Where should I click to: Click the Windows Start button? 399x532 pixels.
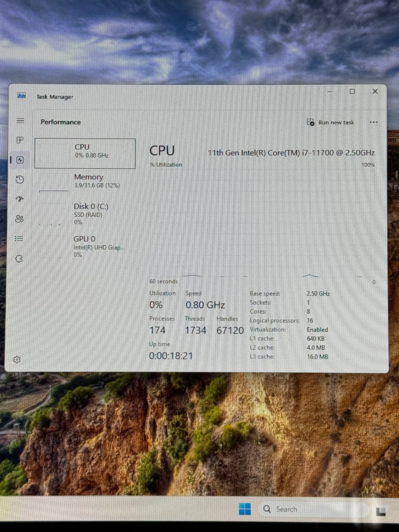click(245, 509)
